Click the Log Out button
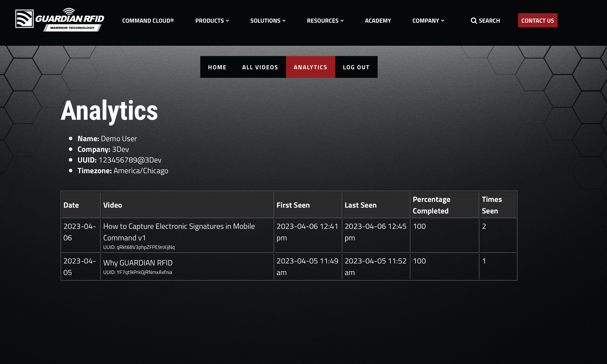The height and width of the screenshot is (364, 607). [x=356, y=67]
